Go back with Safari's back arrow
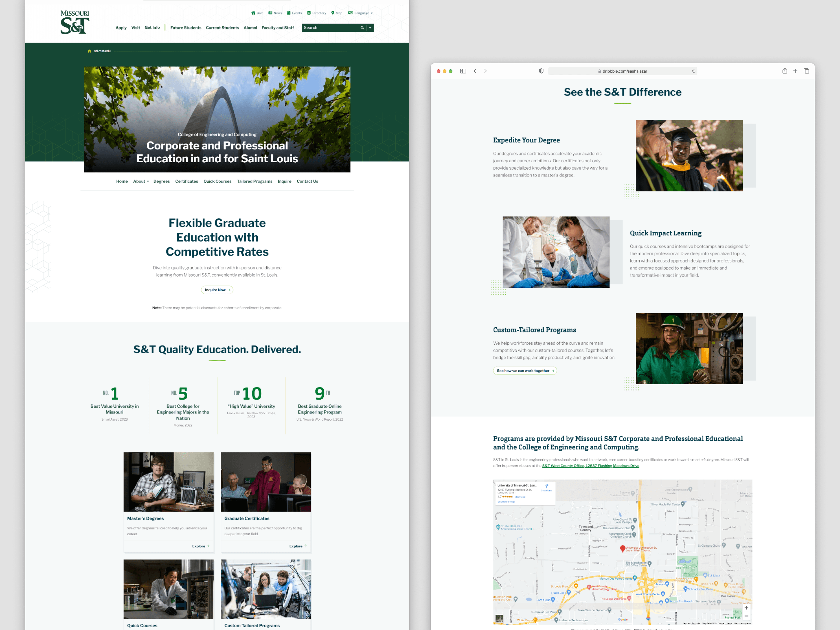The height and width of the screenshot is (630, 840). click(475, 71)
